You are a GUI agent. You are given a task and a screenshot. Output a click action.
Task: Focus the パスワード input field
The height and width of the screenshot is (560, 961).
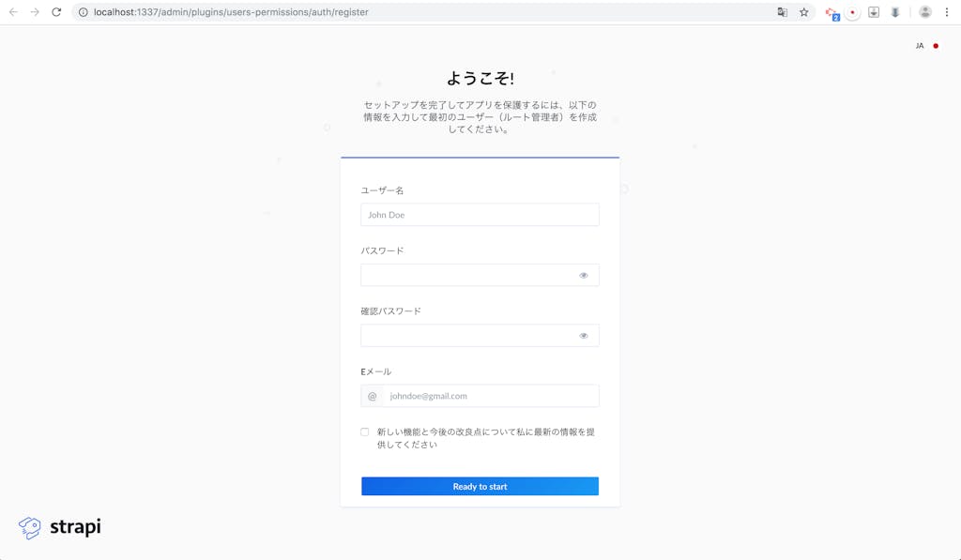click(480, 275)
